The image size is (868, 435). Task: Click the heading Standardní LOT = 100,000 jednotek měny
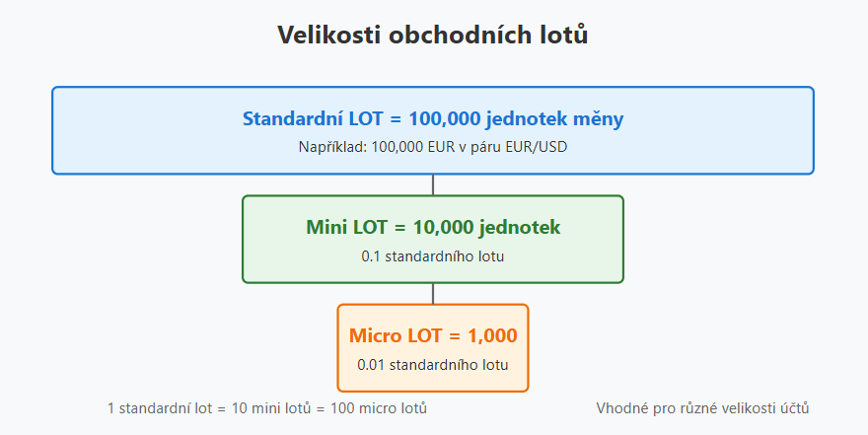click(433, 118)
